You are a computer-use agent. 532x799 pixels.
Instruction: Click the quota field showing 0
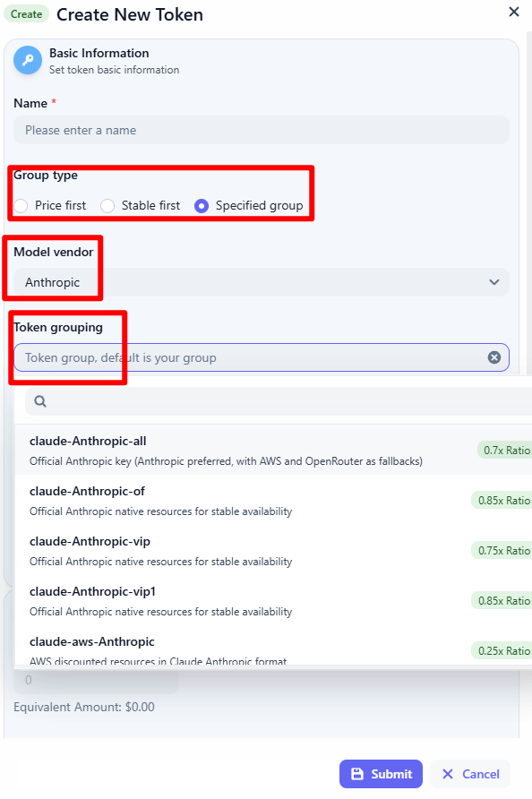(x=97, y=680)
